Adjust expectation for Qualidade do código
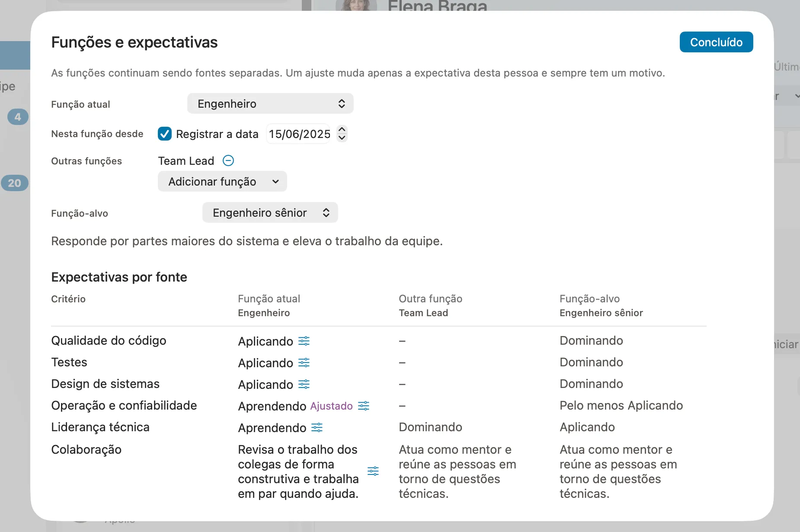This screenshot has height=532, width=800. point(304,341)
